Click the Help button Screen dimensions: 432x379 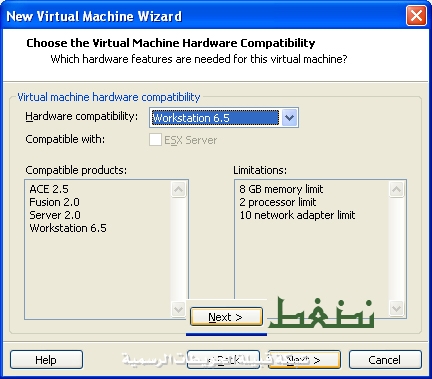point(46,360)
